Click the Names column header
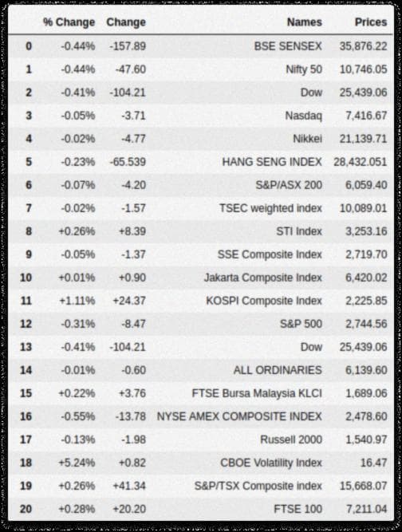Image resolution: width=402 pixels, height=532 pixels. click(305, 22)
